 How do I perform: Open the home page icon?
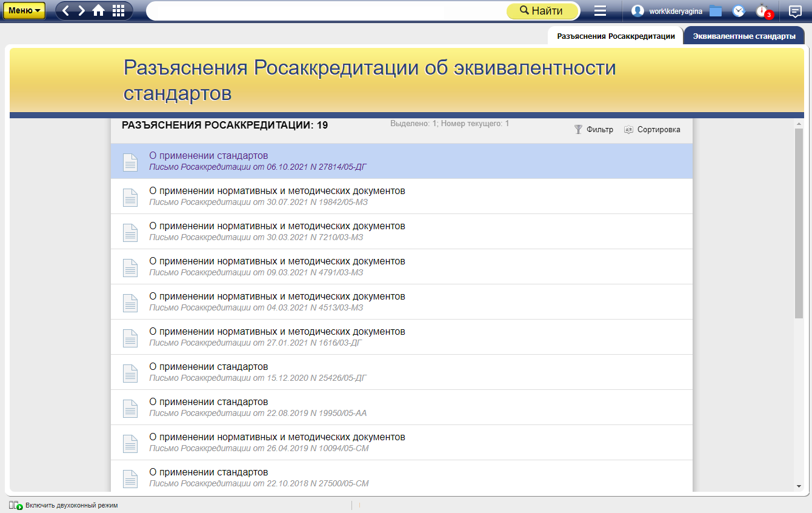pyautogui.click(x=99, y=11)
